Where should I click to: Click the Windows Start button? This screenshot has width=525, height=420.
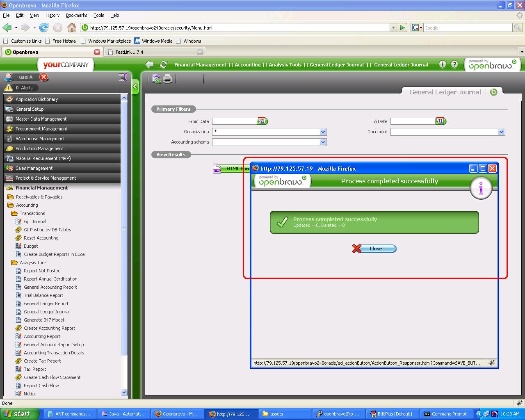point(20,414)
